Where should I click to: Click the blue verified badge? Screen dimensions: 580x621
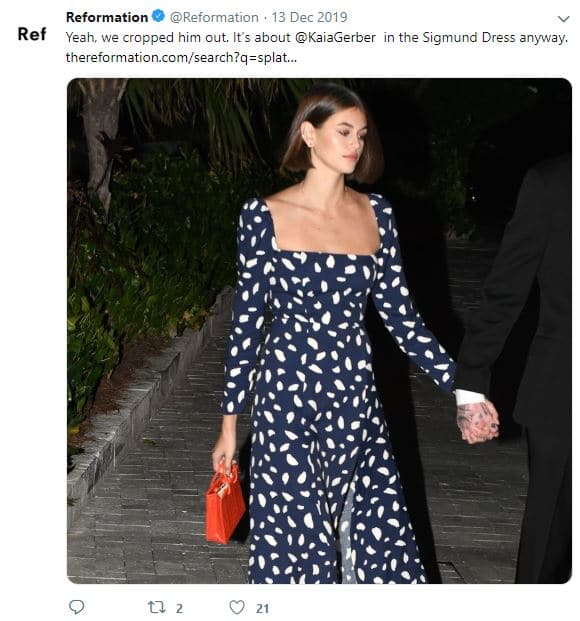pos(158,16)
